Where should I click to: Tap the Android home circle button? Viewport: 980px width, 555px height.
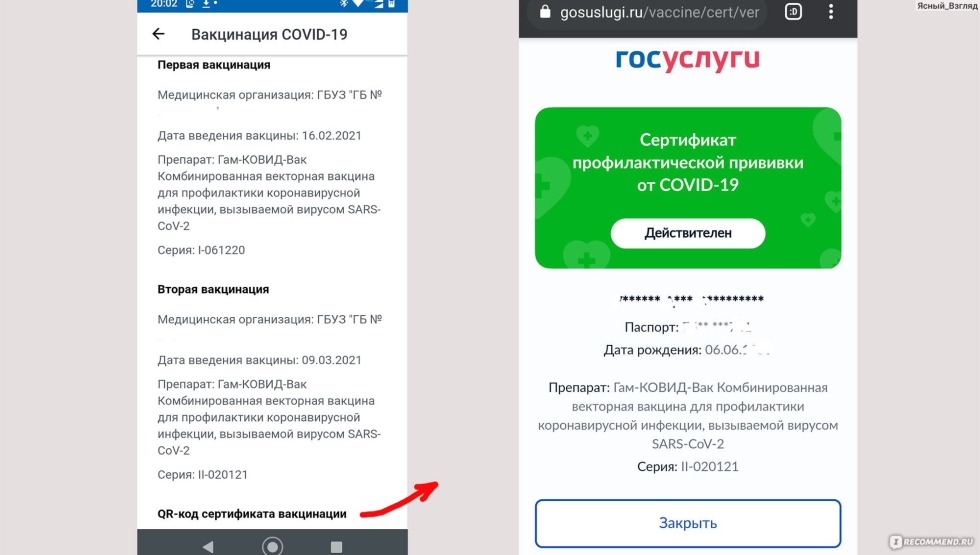coord(272,546)
